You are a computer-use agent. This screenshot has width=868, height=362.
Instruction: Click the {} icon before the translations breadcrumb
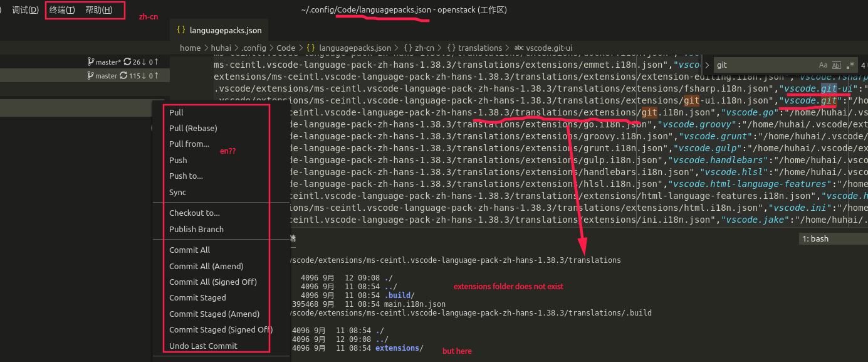tap(451, 48)
